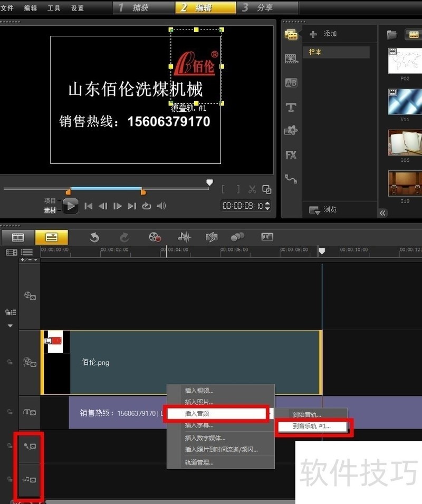Click the Undo arrow in timeline toolbar
422x504 pixels.
click(94, 237)
